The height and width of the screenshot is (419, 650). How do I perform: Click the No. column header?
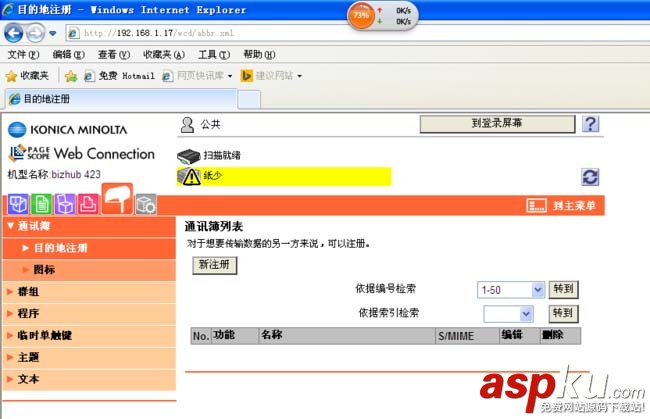tap(201, 336)
